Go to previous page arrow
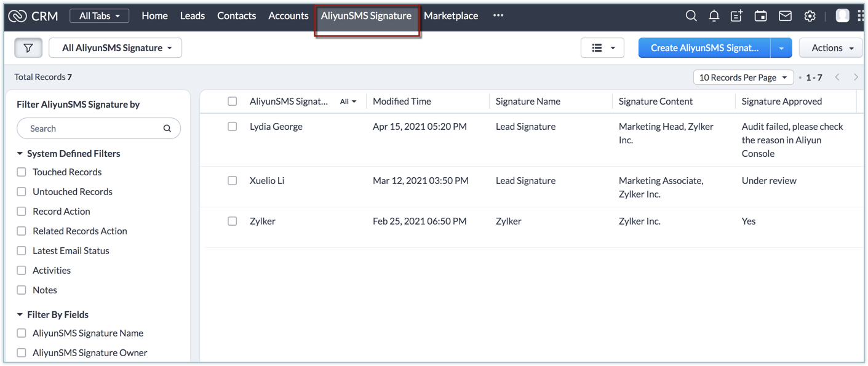This screenshot has width=868, height=366. click(x=837, y=77)
